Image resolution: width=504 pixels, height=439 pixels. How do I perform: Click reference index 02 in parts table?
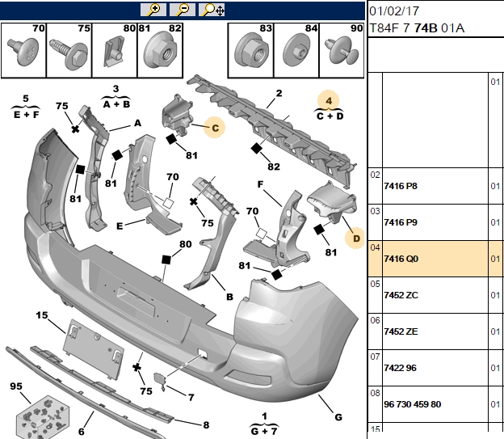(375, 175)
